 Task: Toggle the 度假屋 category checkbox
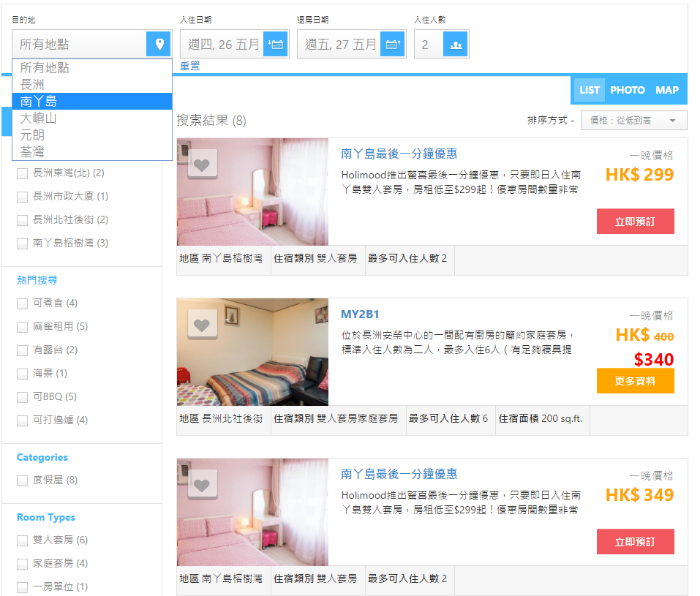pos(22,480)
